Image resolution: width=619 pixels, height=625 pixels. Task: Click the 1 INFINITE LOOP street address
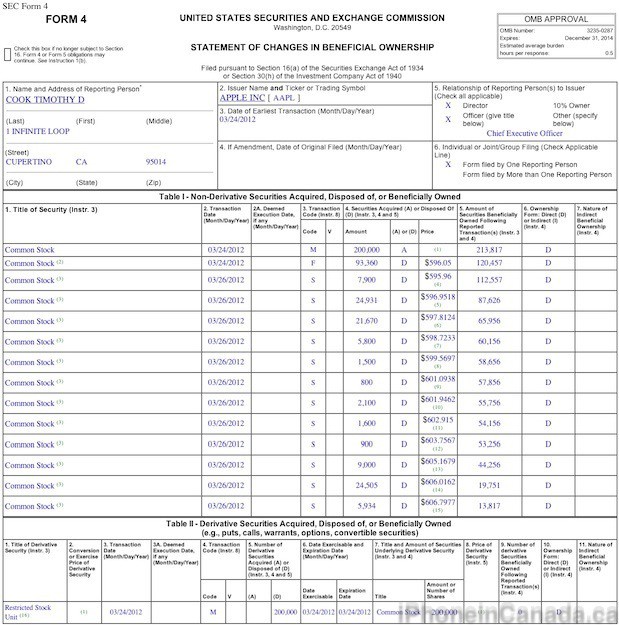click(x=37, y=130)
